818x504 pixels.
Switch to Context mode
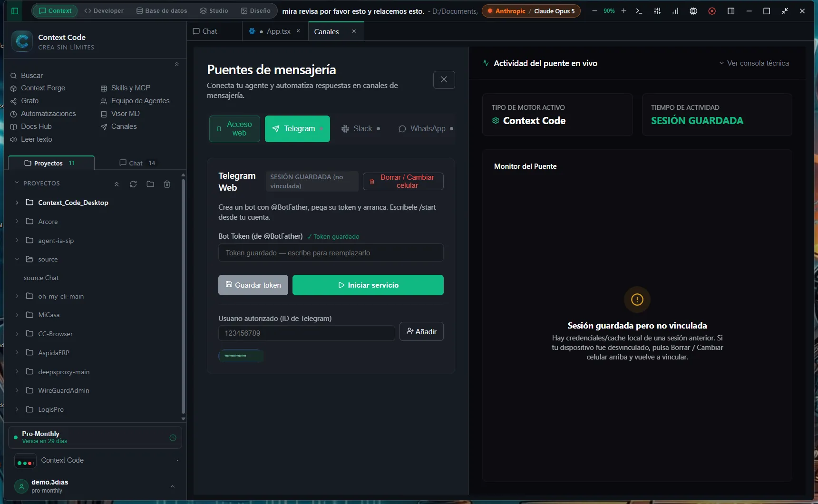[x=55, y=11]
